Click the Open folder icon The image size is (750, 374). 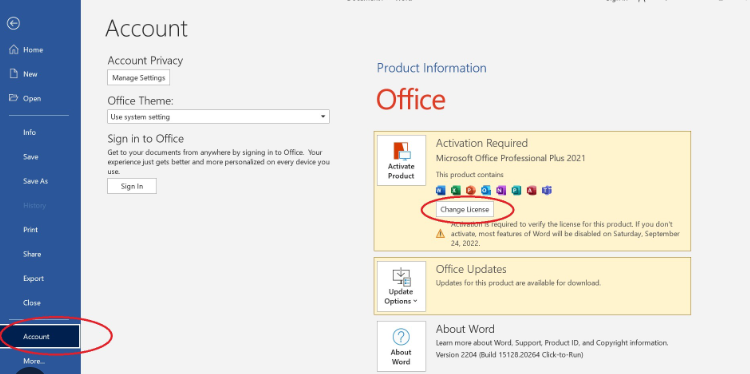click(14, 98)
